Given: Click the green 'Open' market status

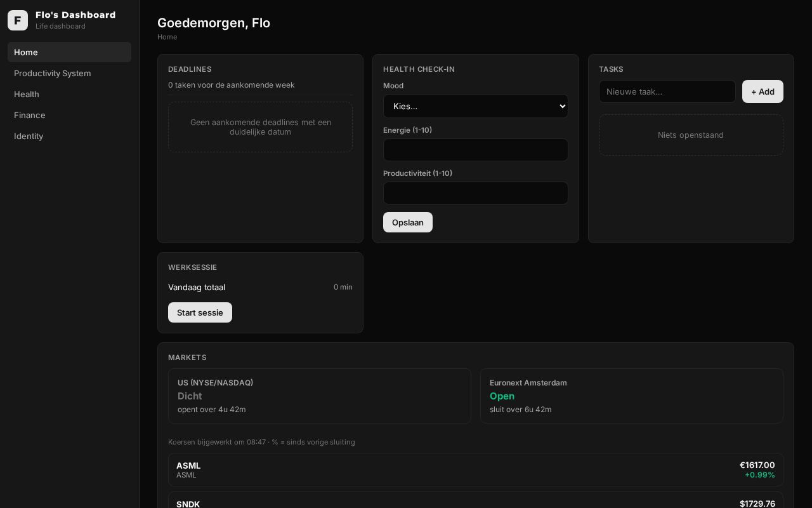Looking at the screenshot, I should click(x=502, y=396).
